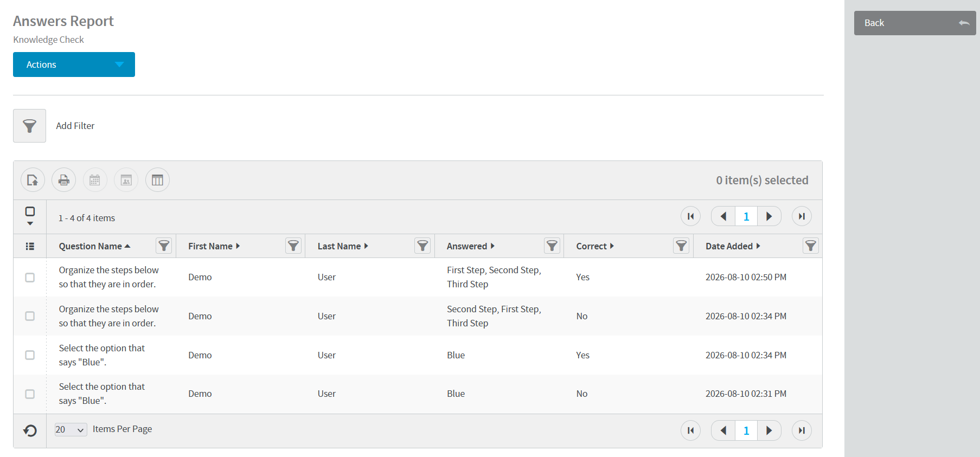Click the Back button
The height and width of the screenshot is (457, 980).
coord(915,23)
